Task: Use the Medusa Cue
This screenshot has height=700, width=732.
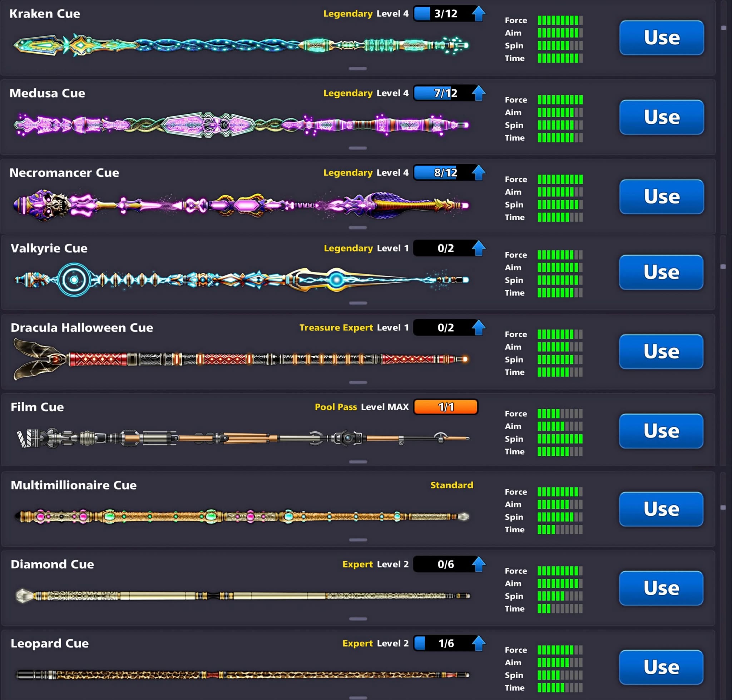Action: click(x=661, y=117)
